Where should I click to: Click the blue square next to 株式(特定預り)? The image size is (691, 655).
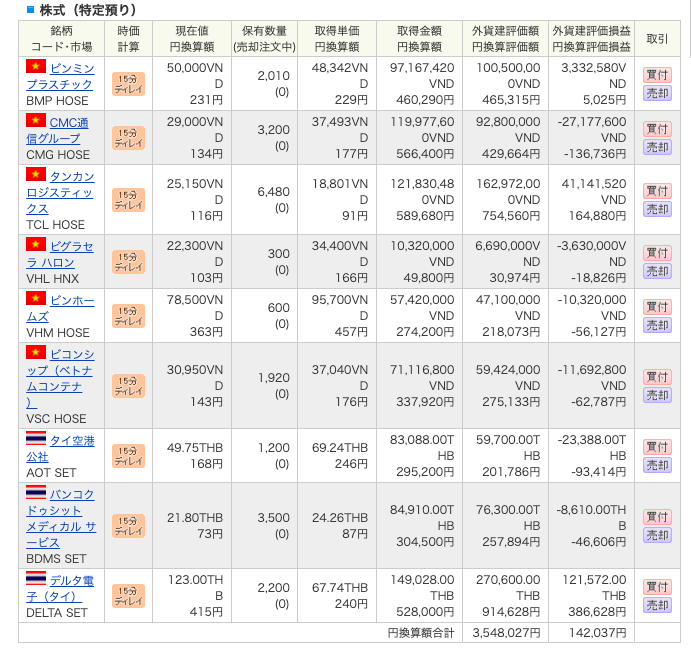click(x=30, y=9)
